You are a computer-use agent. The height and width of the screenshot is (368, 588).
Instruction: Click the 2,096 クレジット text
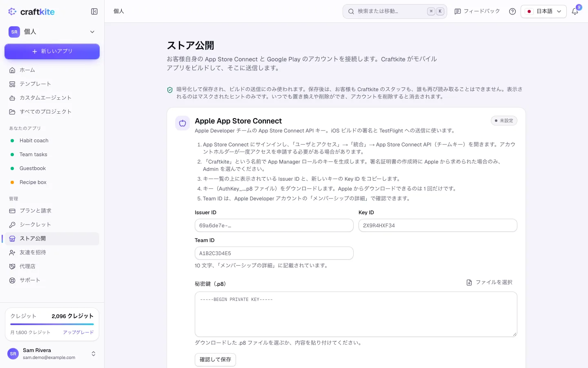pyautogui.click(x=73, y=316)
